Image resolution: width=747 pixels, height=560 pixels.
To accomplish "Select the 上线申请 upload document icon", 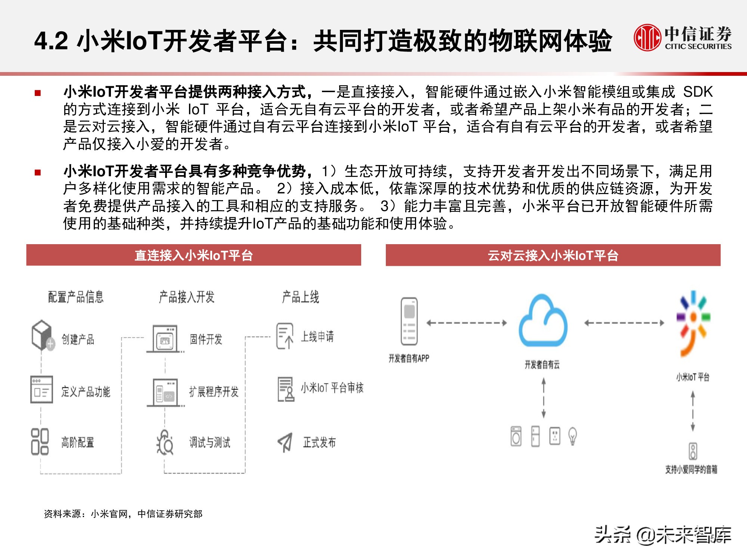I will pyautogui.click(x=285, y=336).
